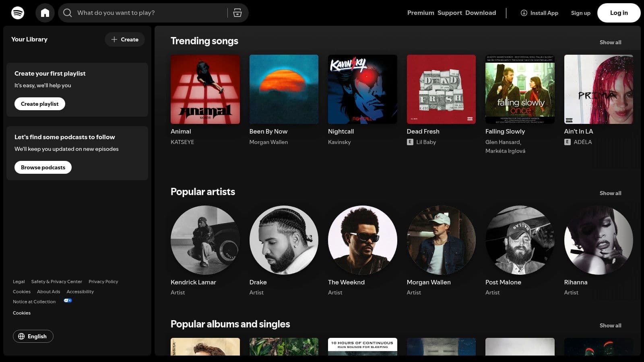644x362 pixels.
Task: Click the Sign up button
Action: (x=581, y=13)
